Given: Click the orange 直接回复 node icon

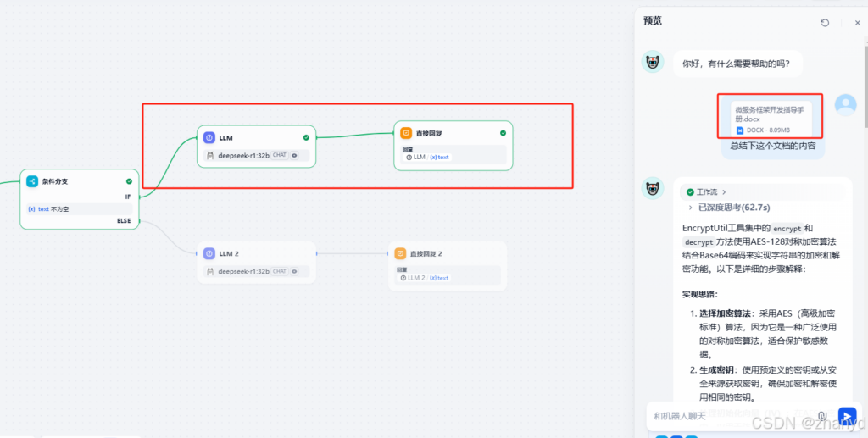Looking at the screenshot, I should coord(406,133).
